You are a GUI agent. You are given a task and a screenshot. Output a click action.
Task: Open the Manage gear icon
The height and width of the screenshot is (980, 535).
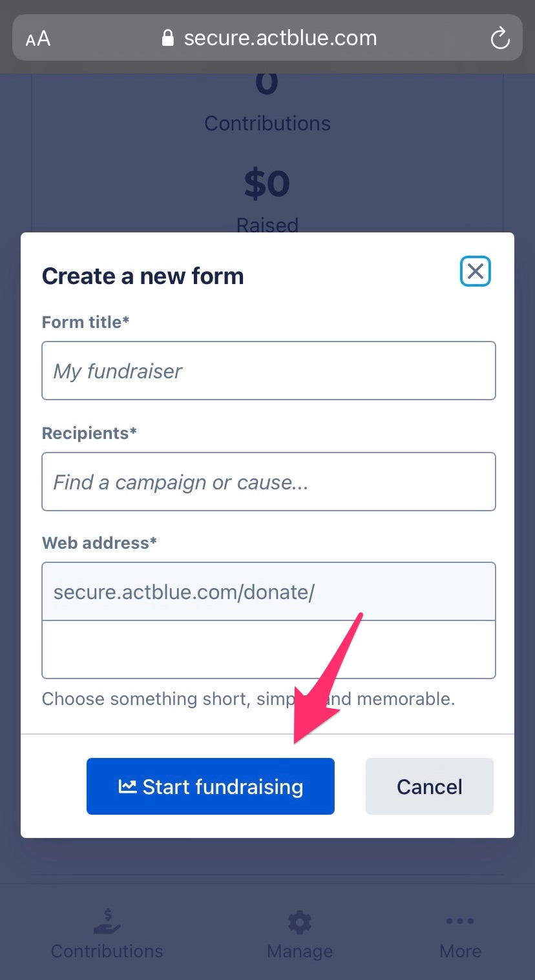tap(300, 922)
